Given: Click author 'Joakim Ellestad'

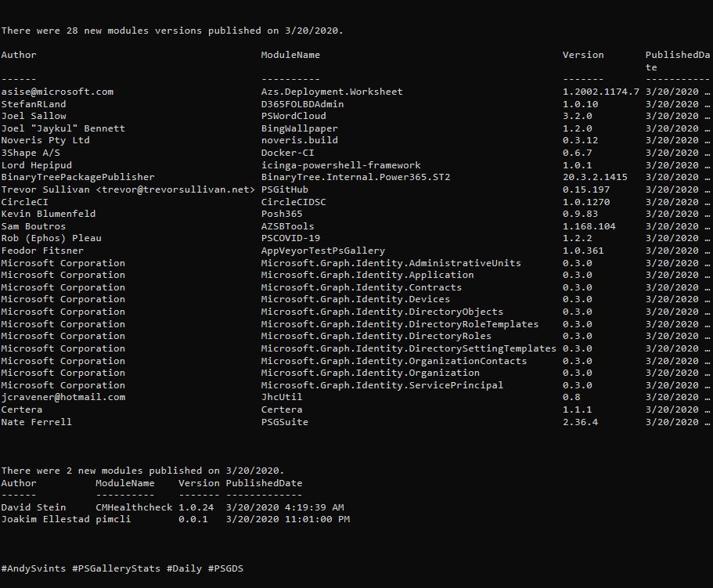Looking at the screenshot, I should point(45,519).
